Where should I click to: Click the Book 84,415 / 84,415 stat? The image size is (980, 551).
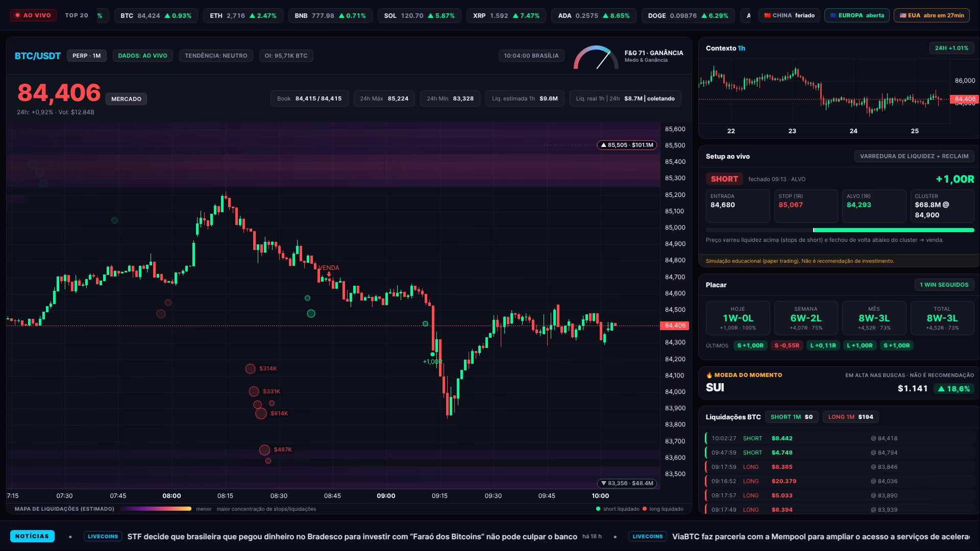(309, 98)
